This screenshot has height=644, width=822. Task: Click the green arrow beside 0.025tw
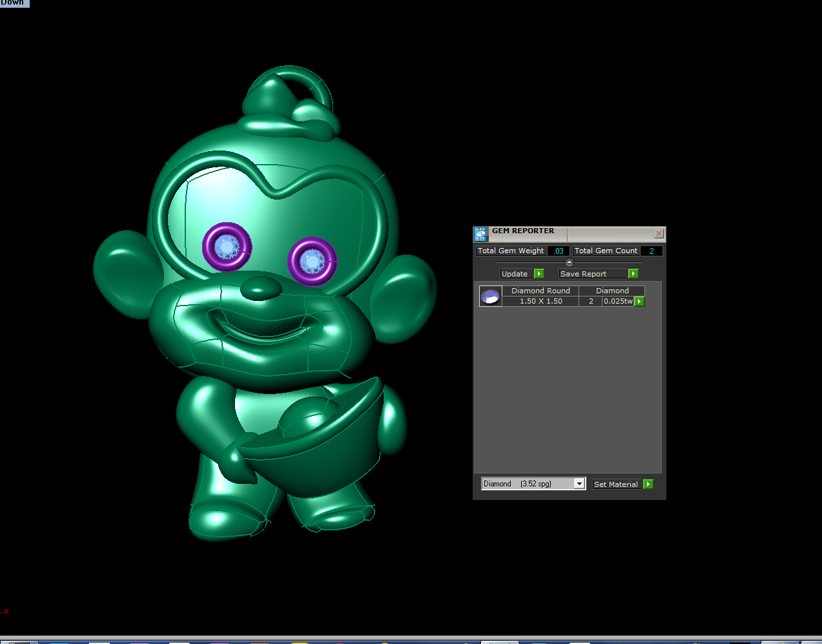[639, 302]
